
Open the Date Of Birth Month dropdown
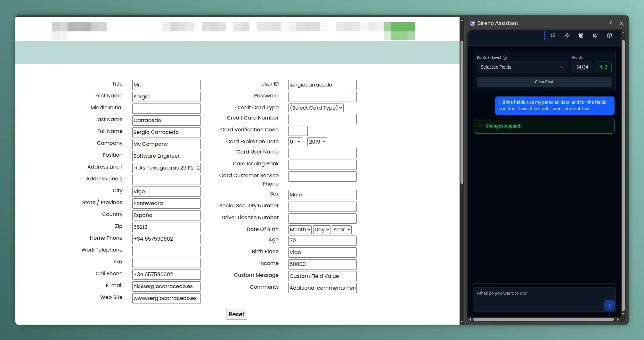[x=300, y=230]
